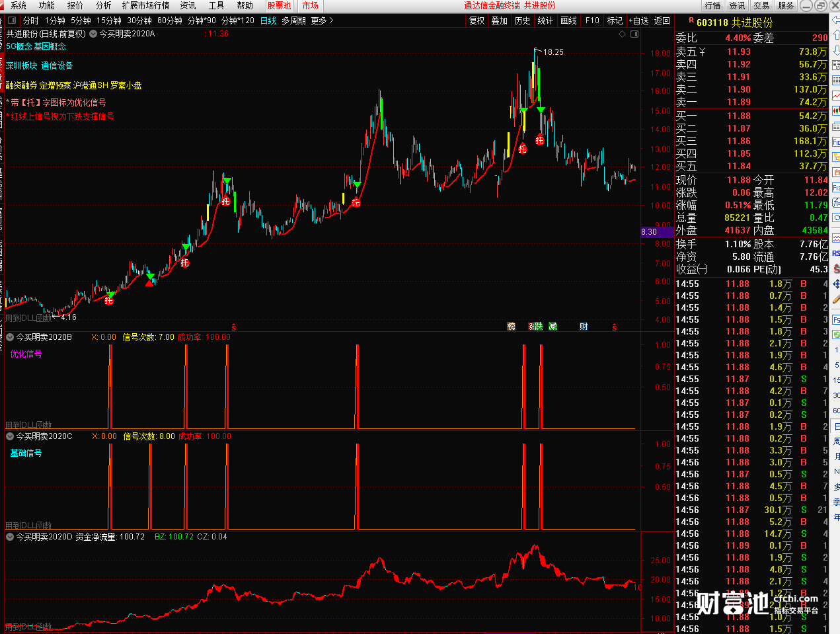Click the diamond icon at chart top right
The image size is (840, 634).
click(x=622, y=34)
